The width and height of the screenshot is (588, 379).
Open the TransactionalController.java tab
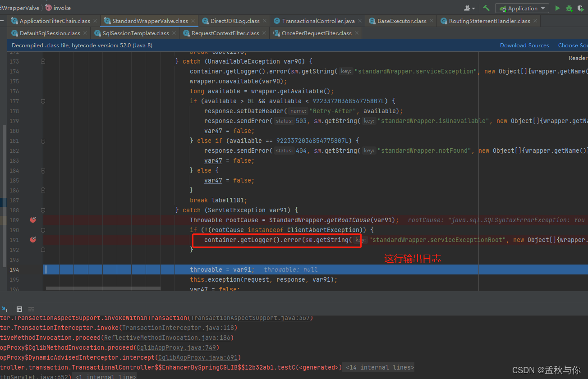tap(318, 21)
